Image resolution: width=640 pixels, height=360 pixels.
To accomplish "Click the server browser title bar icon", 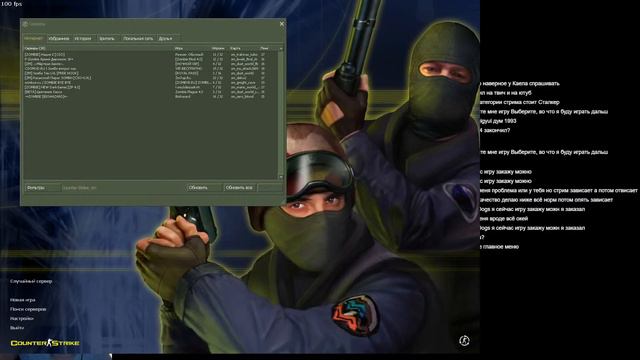I will 25,24.
